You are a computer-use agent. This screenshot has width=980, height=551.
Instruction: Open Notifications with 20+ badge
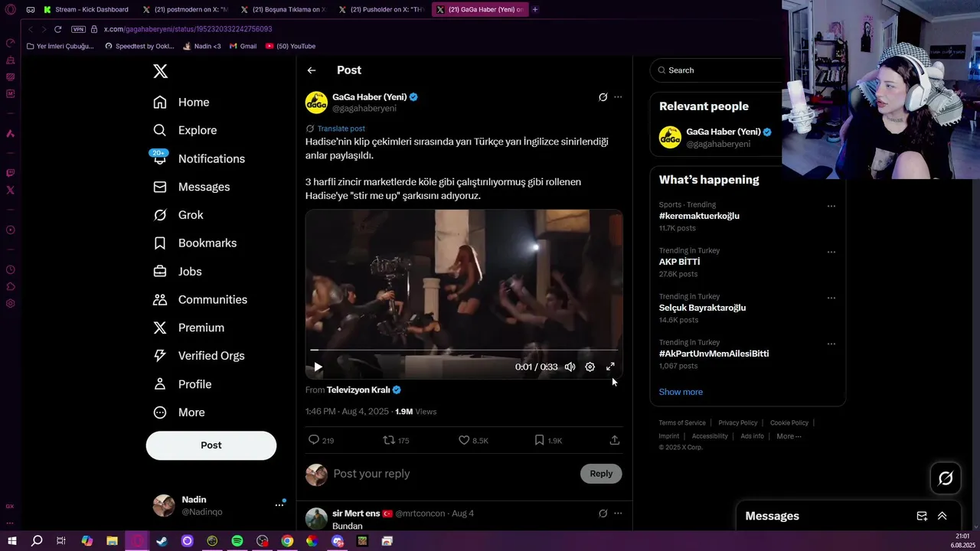pyautogui.click(x=199, y=158)
